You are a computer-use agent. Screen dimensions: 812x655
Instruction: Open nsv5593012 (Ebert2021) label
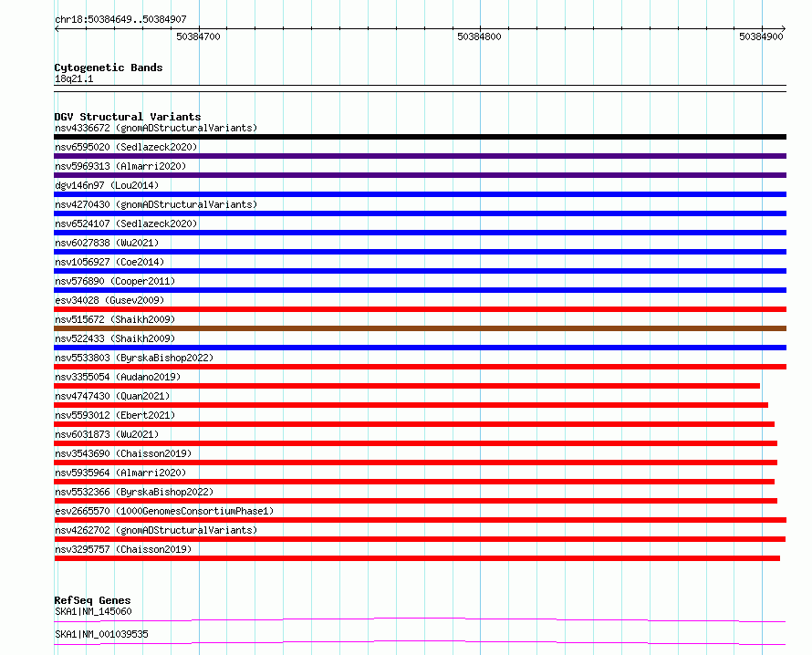(x=115, y=415)
